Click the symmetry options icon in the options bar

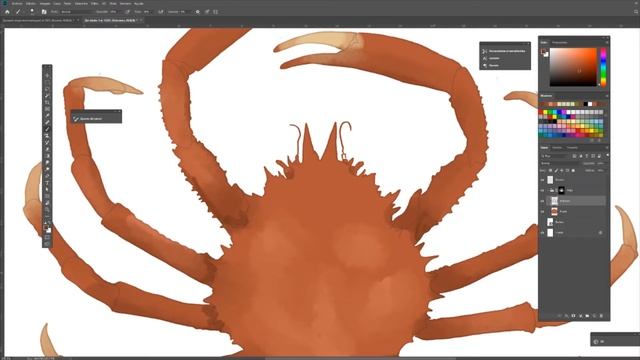216,12
